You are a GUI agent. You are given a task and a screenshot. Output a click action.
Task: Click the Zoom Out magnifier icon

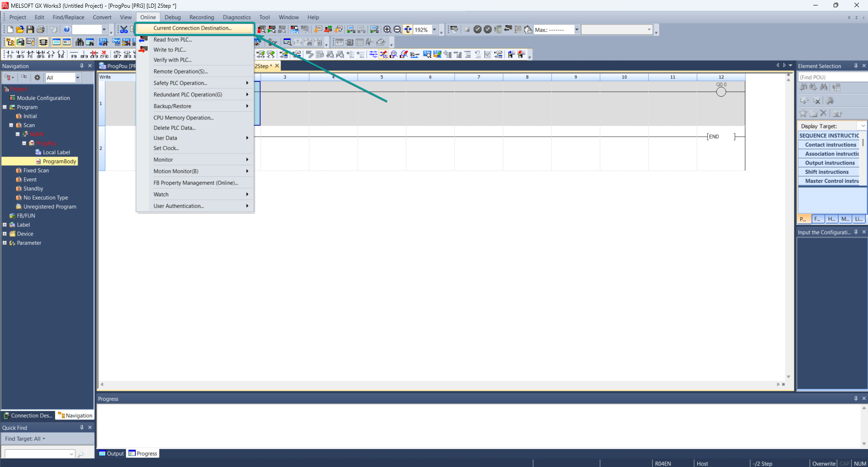pos(397,29)
